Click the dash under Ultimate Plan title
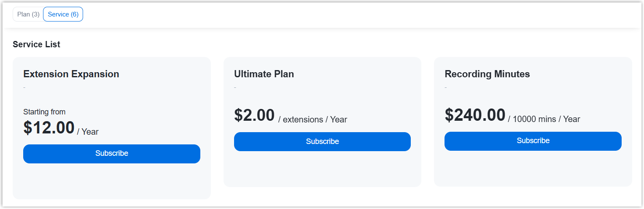The height and width of the screenshot is (209, 644). (235, 87)
